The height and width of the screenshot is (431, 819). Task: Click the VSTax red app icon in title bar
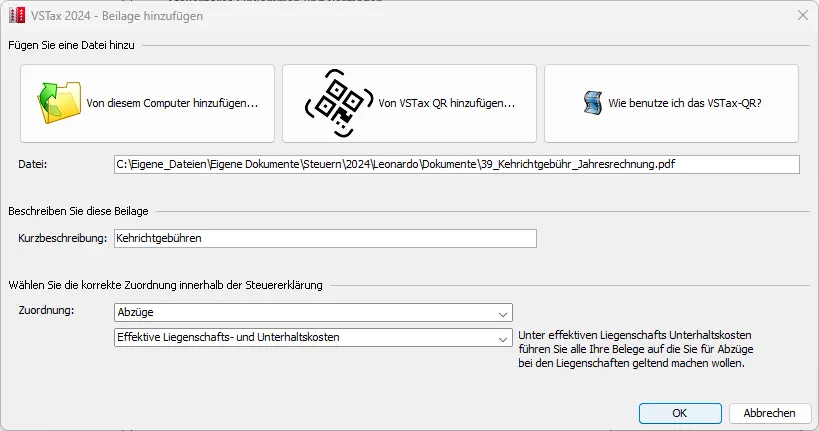[17, 16]
